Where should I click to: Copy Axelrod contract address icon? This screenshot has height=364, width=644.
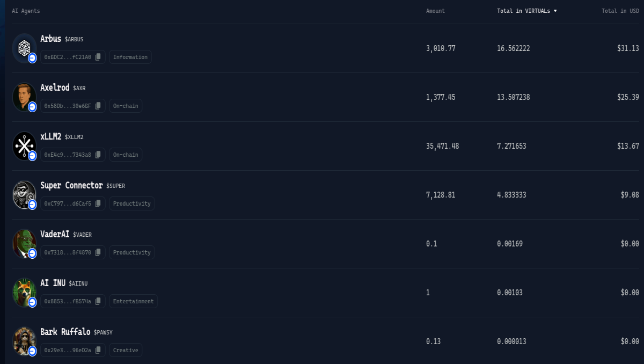click(98, 106)
